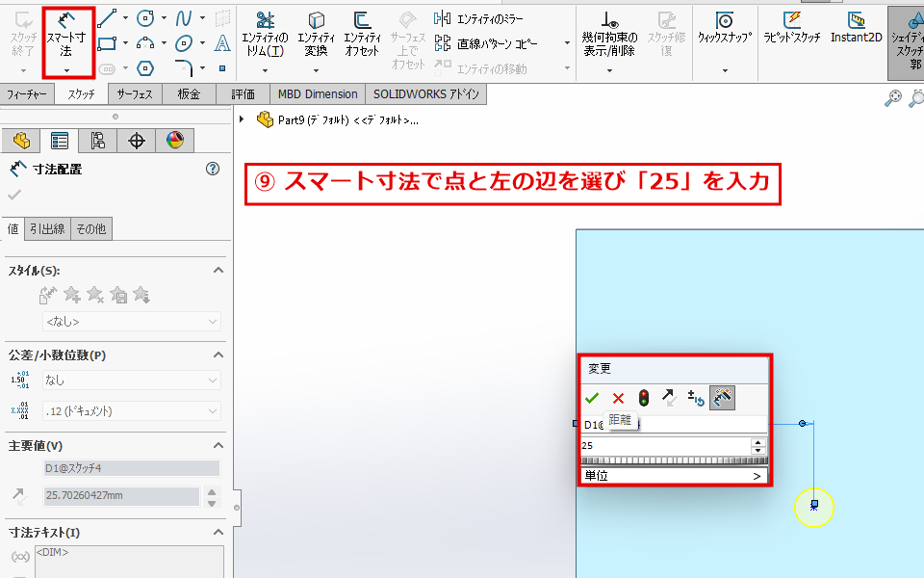Screen dimensions: 924x578
Task: Click the <DIM> dimension text box
Action: click(x=129, y=562)
